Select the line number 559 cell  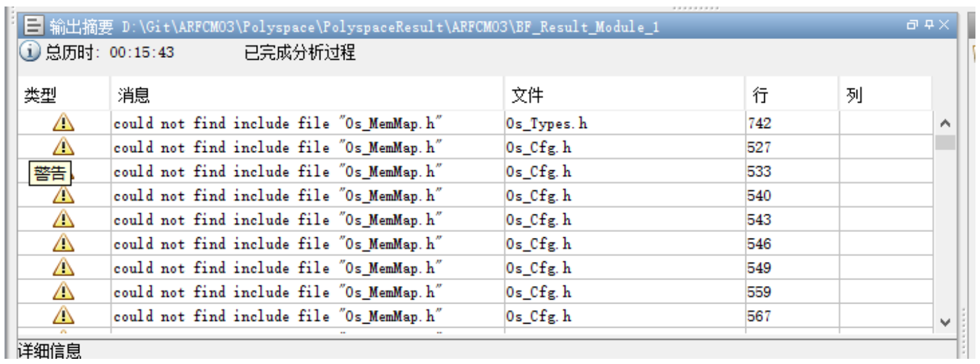pos(759,292)
